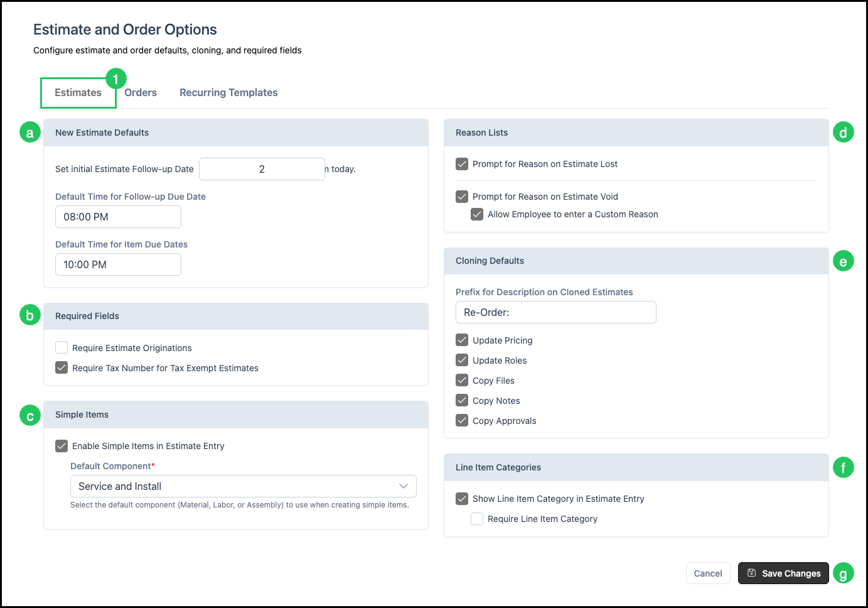Click the Save Changes button
The height and width of the screenshot is (608, 868).
coord(783,573)
